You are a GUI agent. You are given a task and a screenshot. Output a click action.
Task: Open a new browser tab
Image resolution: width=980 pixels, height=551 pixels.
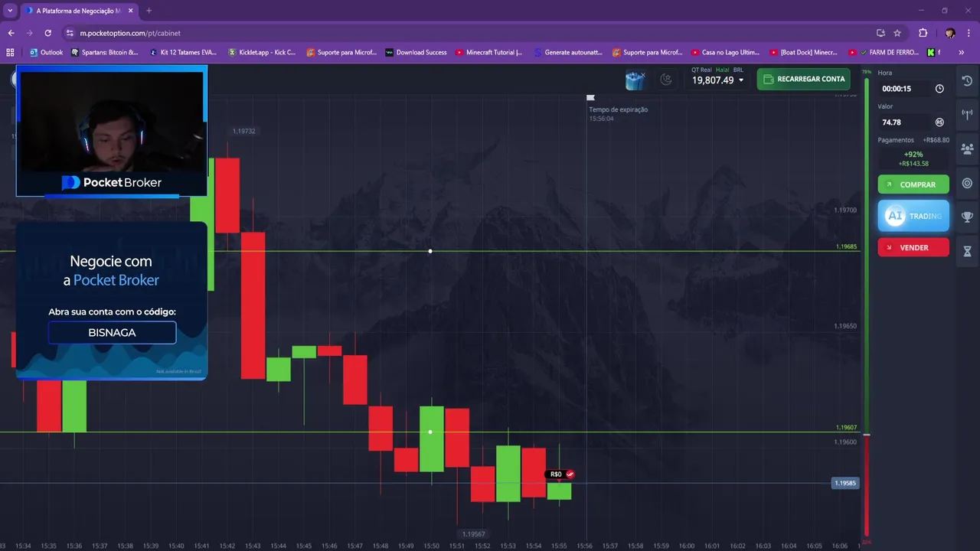[149, 11]
